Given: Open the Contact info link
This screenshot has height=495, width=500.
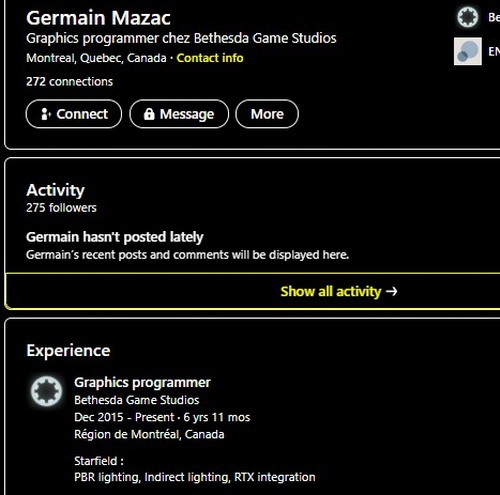Looking at the screenshot, I should point(210,58).
